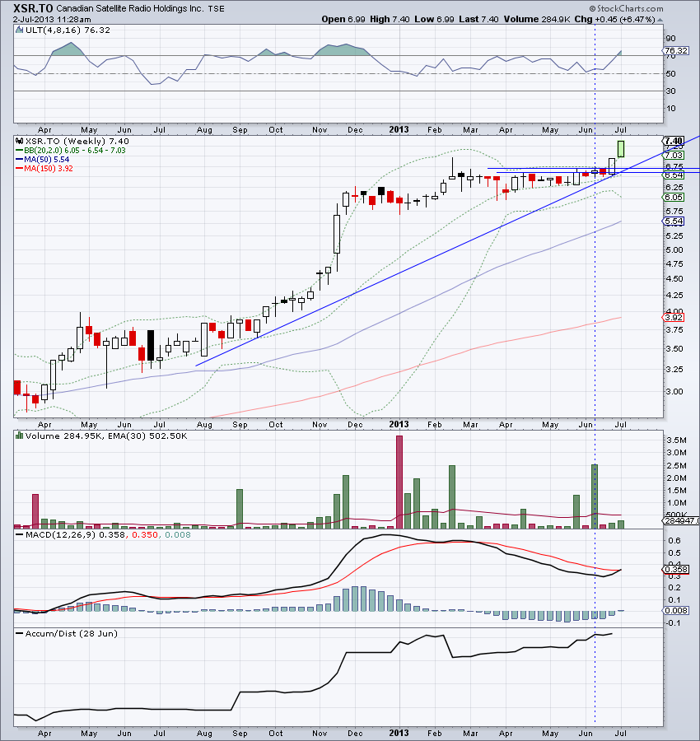Viewport: 700px width, 741px height.
Task: Click the 0.008 histogram flag on MACD axis
Action: (x=676, y=611)
